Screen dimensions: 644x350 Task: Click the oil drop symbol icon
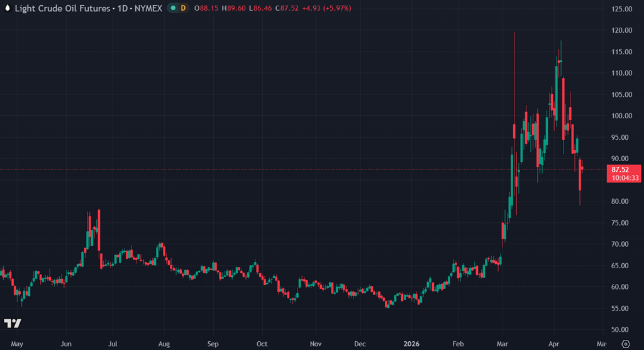(x=6, y=8)
